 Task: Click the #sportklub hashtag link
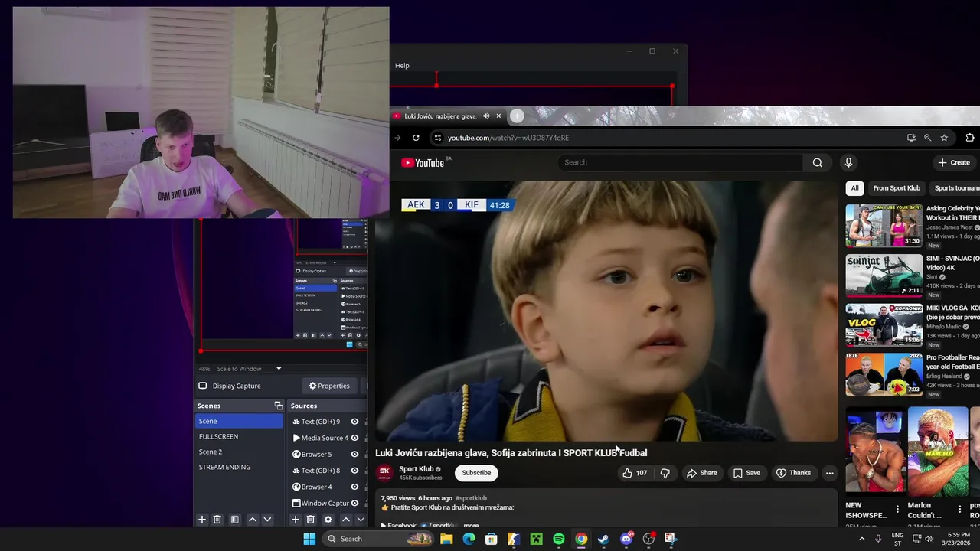[x=471, y=498]
